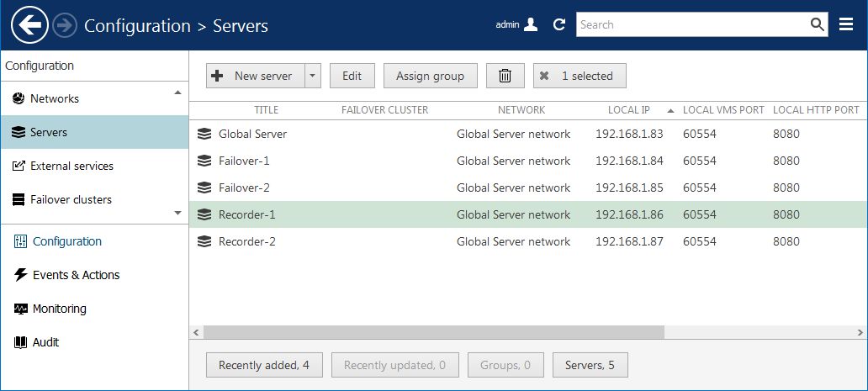
Task: Click the Failover clusters icon
Action: 19,199
